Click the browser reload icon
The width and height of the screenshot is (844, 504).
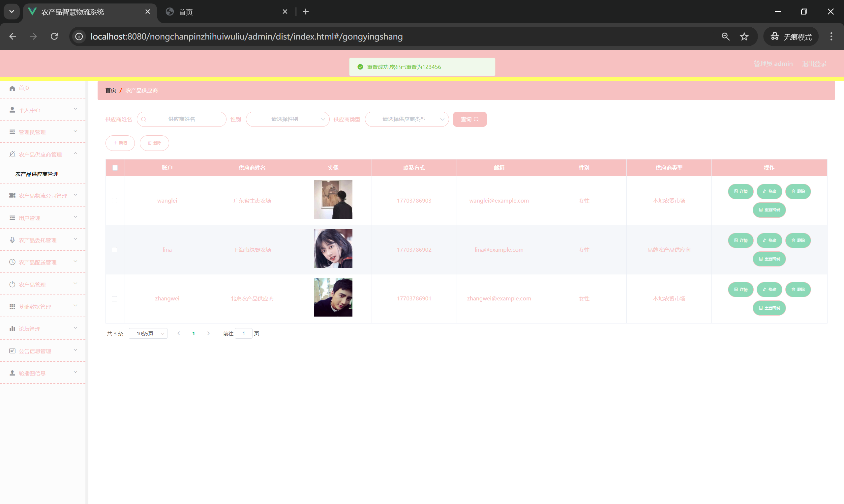[x=54, y=36]
